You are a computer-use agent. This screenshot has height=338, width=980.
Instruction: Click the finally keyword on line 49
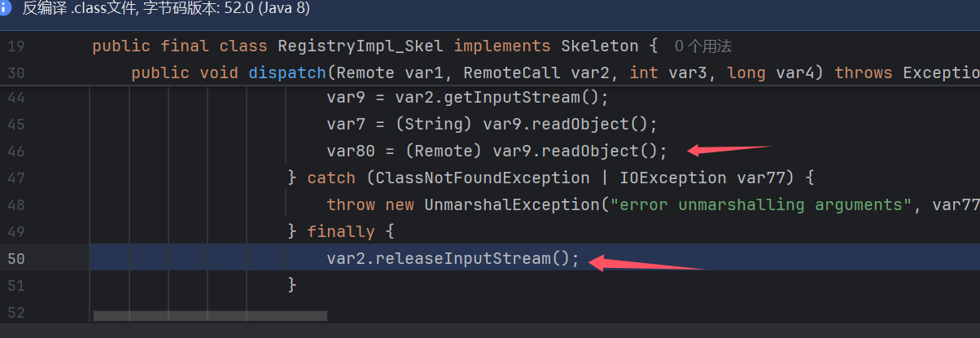341,231
